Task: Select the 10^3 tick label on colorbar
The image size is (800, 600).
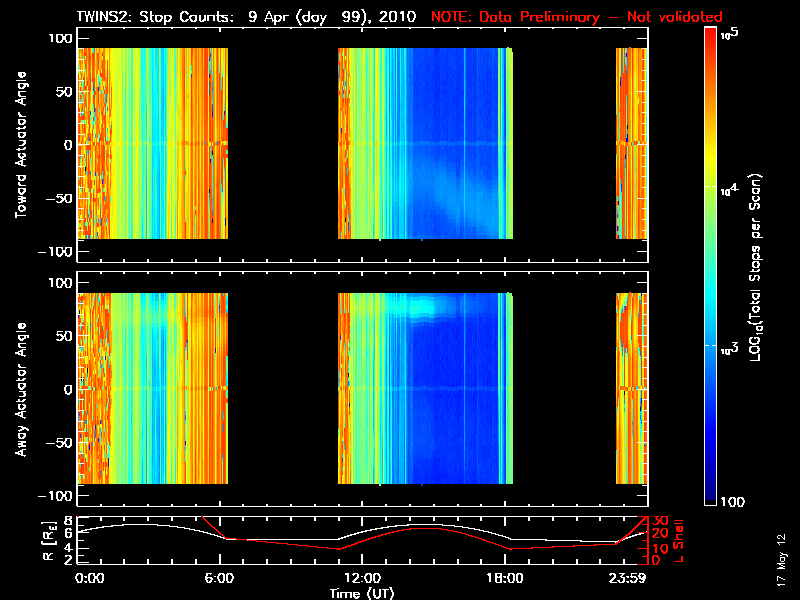Action: (x=732, y=347)
